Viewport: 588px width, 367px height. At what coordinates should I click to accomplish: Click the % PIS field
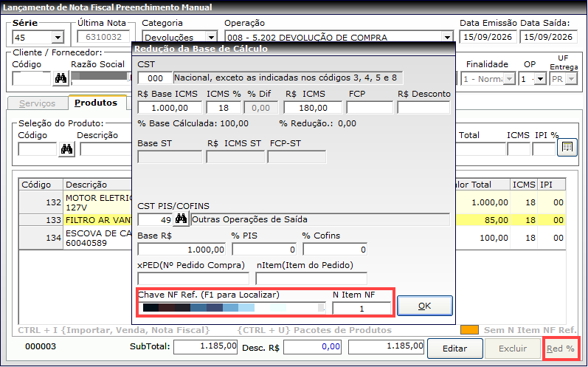264,250
